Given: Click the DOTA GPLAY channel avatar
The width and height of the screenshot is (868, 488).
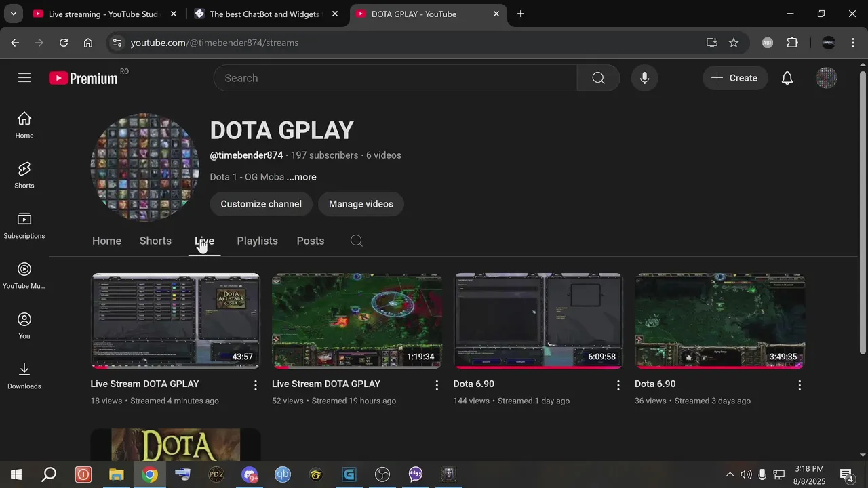Looking at the screenshot, I should (x=145, y=167).
